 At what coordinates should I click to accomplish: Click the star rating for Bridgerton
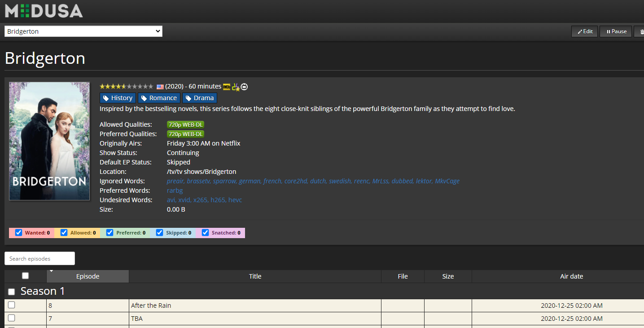pos(127,86)
